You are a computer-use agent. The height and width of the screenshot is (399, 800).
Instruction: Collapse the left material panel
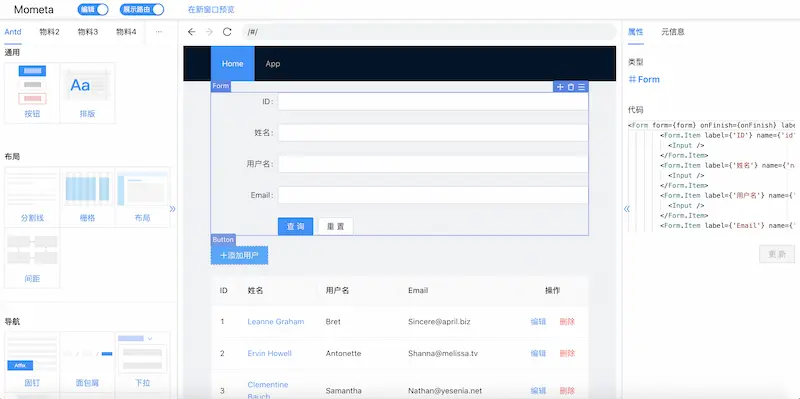point(172,209)
